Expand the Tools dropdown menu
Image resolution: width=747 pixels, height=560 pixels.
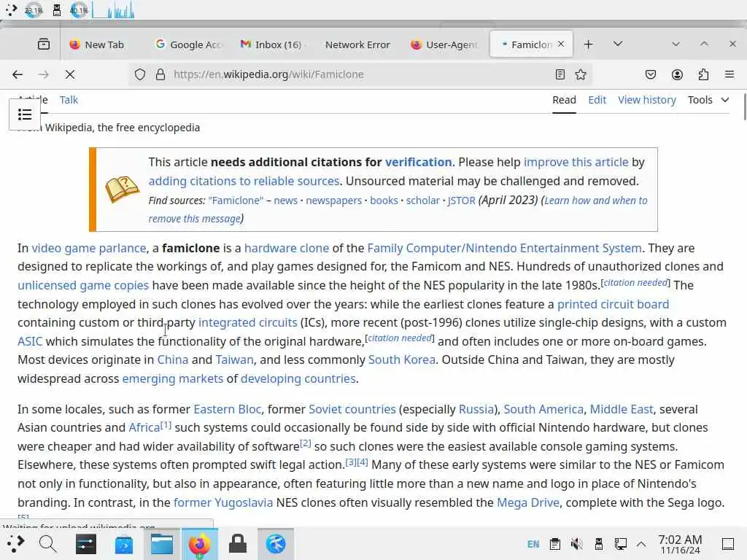(x=708, y=100)
